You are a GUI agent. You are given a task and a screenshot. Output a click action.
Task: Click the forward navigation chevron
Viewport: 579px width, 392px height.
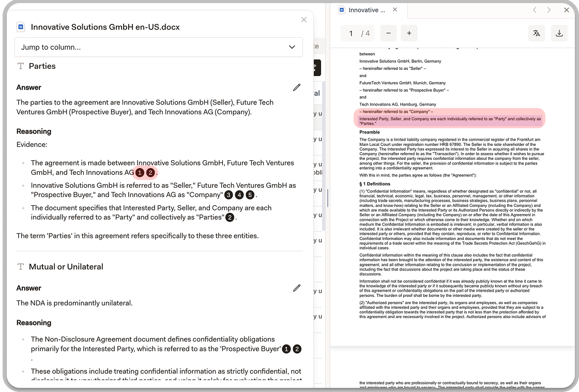(549, 10)
